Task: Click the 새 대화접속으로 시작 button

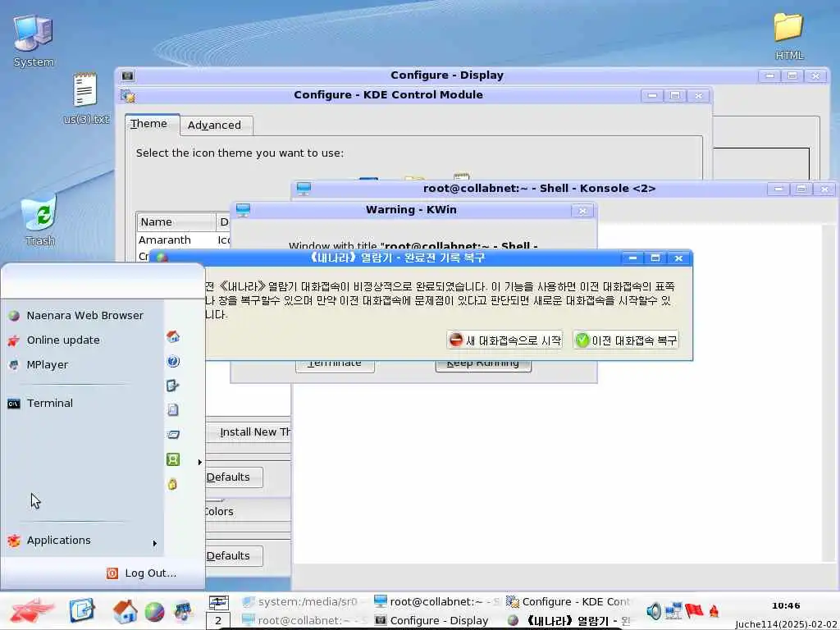Action: point(504,340)
